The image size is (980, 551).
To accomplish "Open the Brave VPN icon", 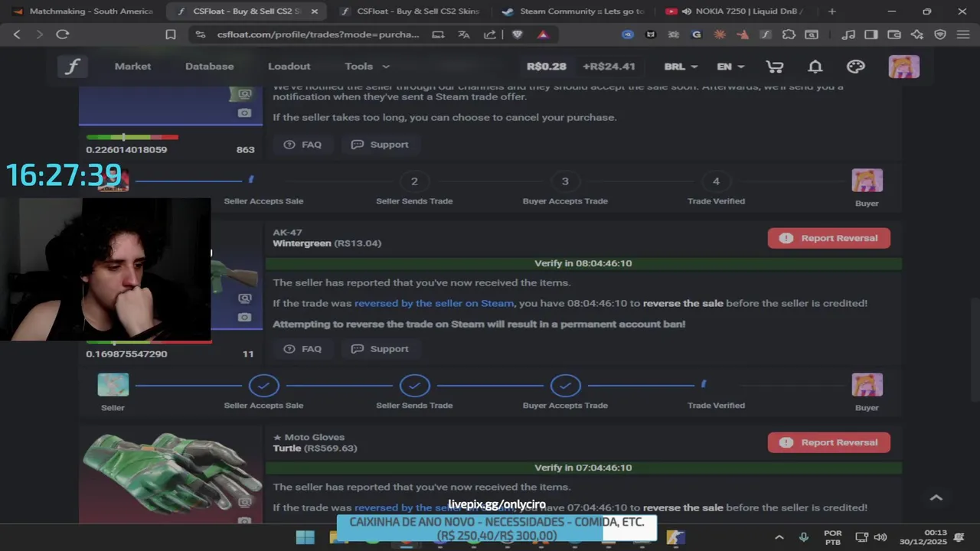I will (x=940, y=34).
